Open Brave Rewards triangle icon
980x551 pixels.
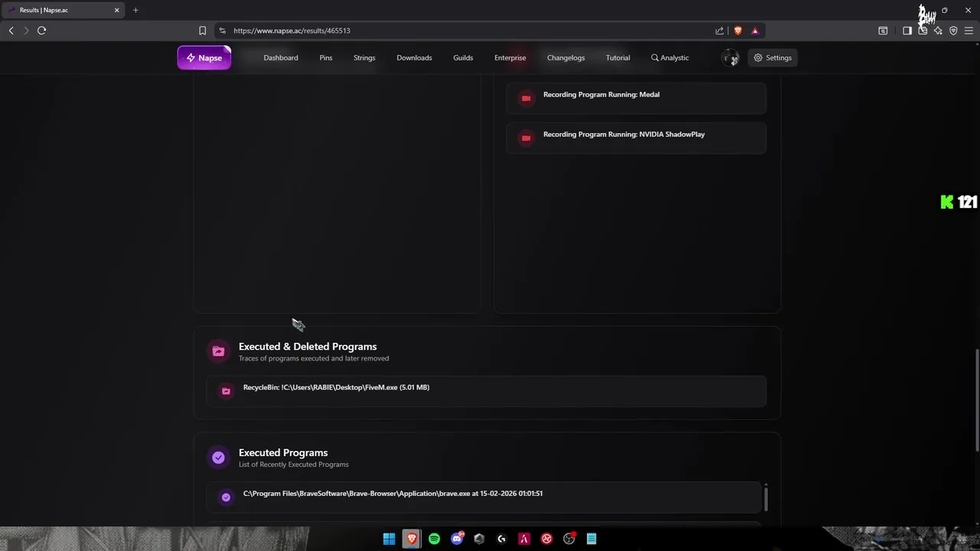[755, 31]
